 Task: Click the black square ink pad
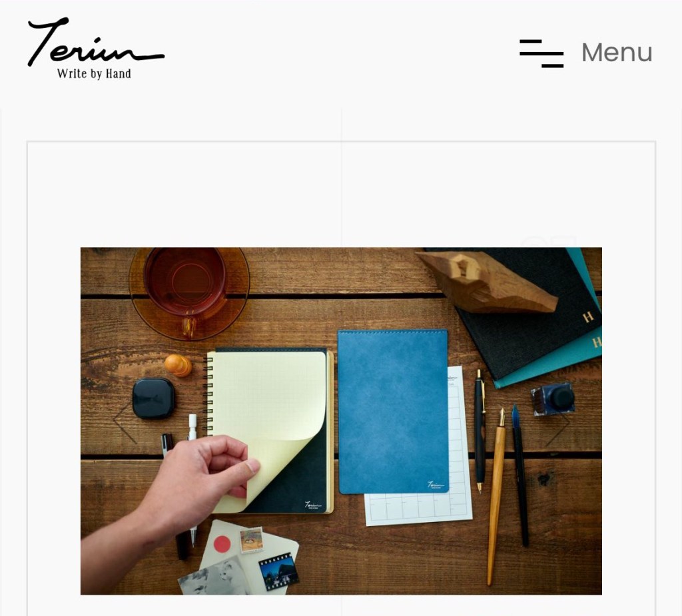(154, 398)
